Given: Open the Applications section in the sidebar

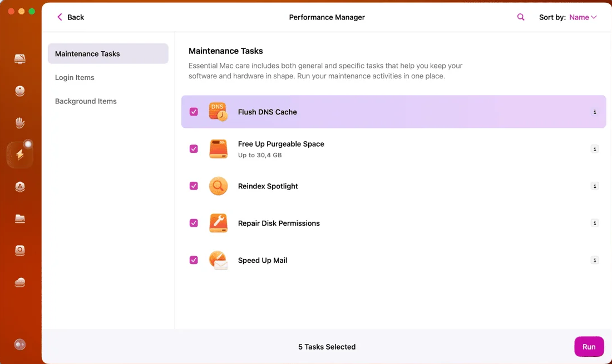Looking at the screenshot, I should pyautogui.click(x=20, y=187).
